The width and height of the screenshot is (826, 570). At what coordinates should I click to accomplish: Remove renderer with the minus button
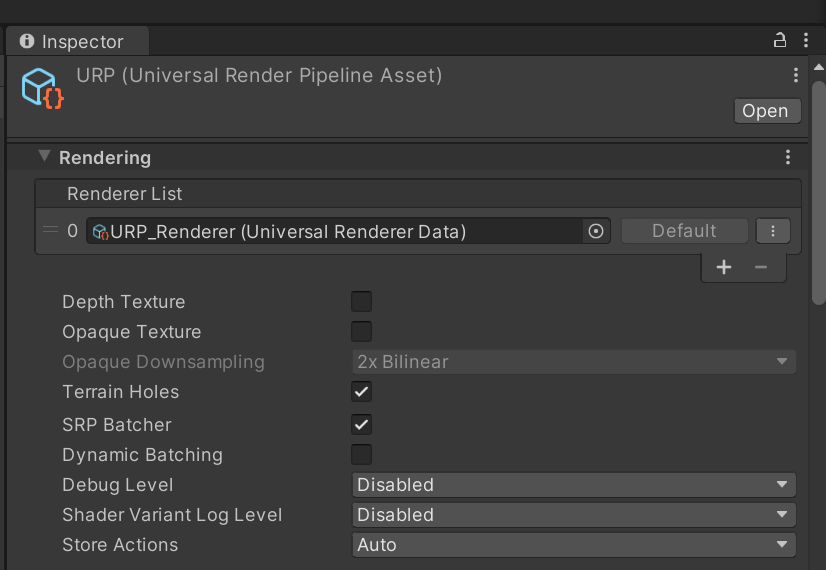pyautogui.click(x=761, y=267)
